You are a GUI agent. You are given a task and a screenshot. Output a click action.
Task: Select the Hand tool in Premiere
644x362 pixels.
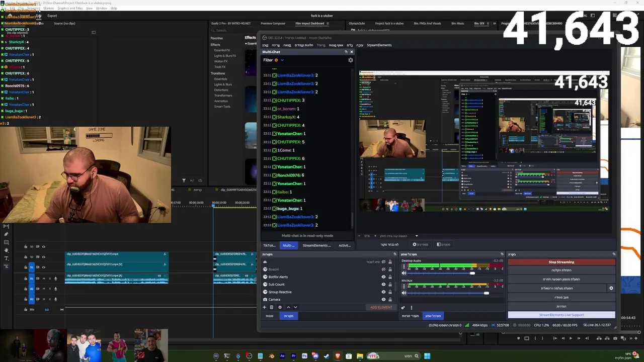pos(6,250)
